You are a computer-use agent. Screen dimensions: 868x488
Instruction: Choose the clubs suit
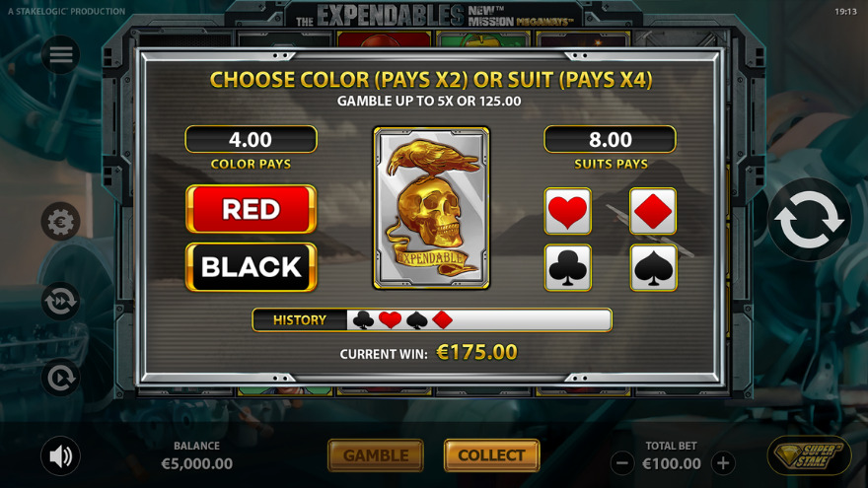pyautogui.click(x=568, y=268)
